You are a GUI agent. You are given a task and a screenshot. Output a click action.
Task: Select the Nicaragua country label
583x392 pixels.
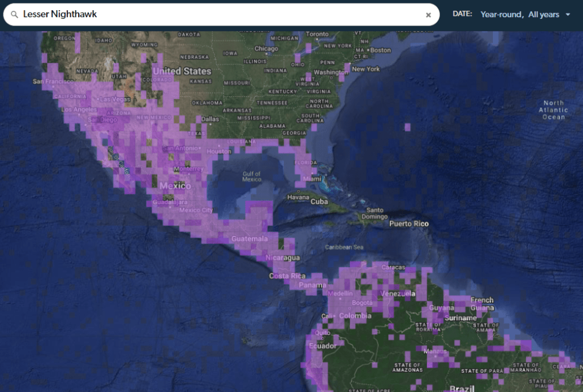[x=282, y=258]
